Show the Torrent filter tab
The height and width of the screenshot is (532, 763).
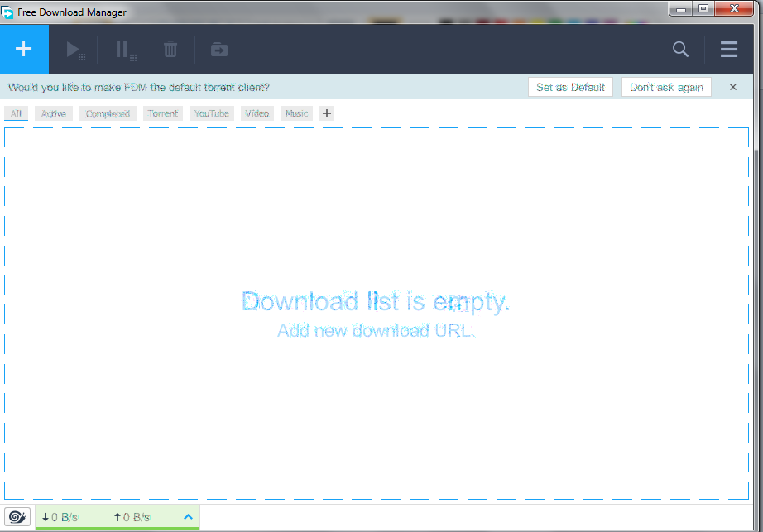tap(162, 113)
